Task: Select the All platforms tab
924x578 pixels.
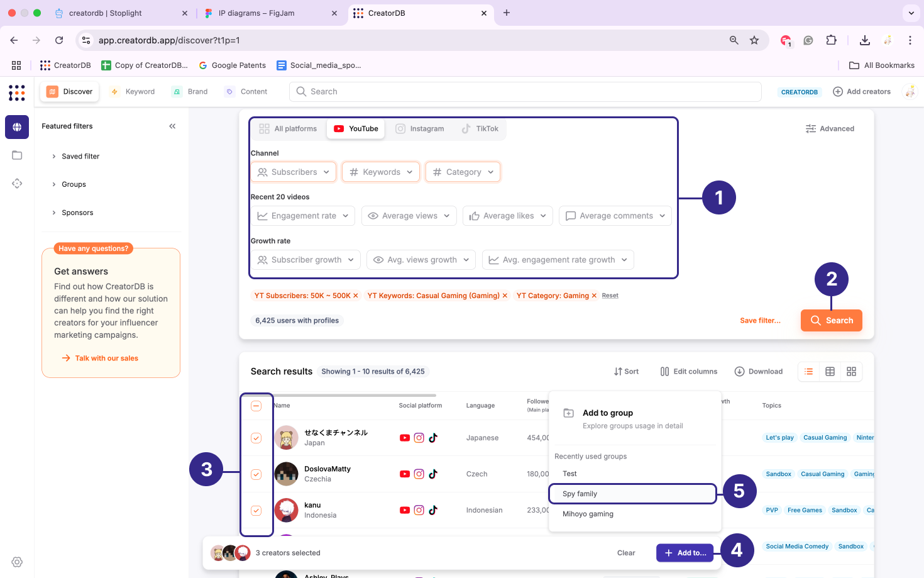Action: (x=289, y=129)
